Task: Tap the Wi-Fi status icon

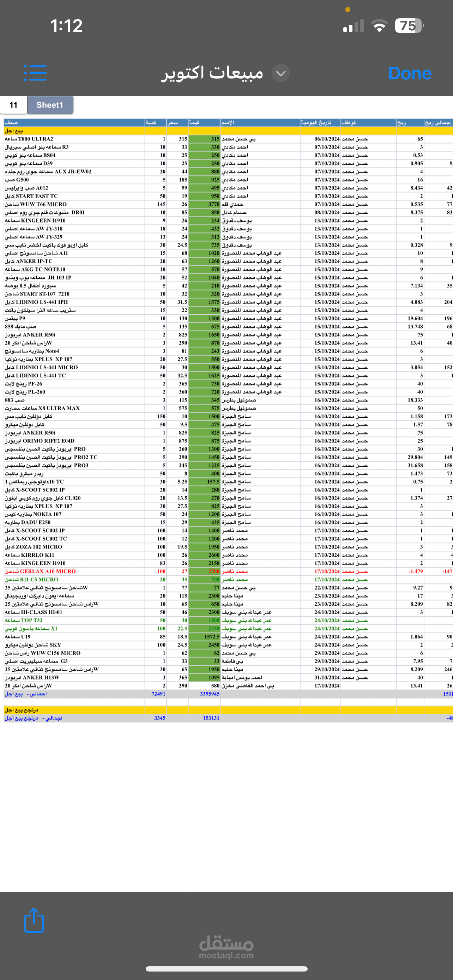Action: click(x=379, y=26)
